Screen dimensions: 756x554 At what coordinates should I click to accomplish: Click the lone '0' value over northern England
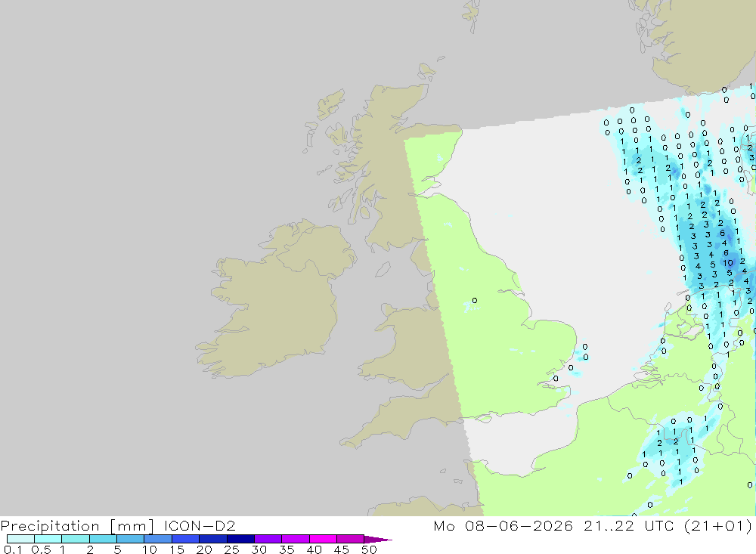pyautogui.click(x=475, y=300)
